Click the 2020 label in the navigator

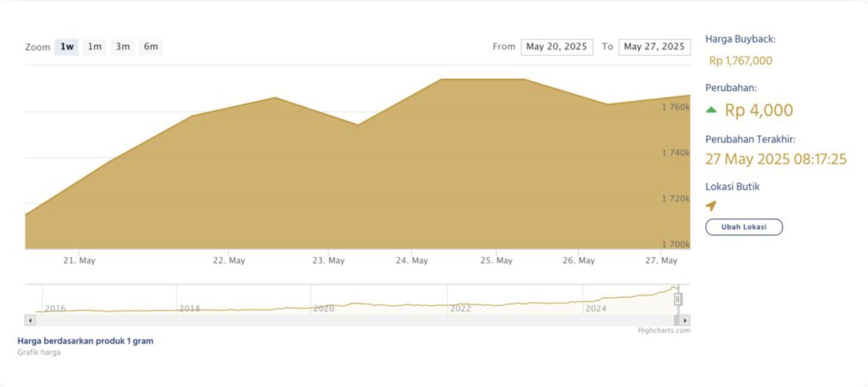[324, 309]
